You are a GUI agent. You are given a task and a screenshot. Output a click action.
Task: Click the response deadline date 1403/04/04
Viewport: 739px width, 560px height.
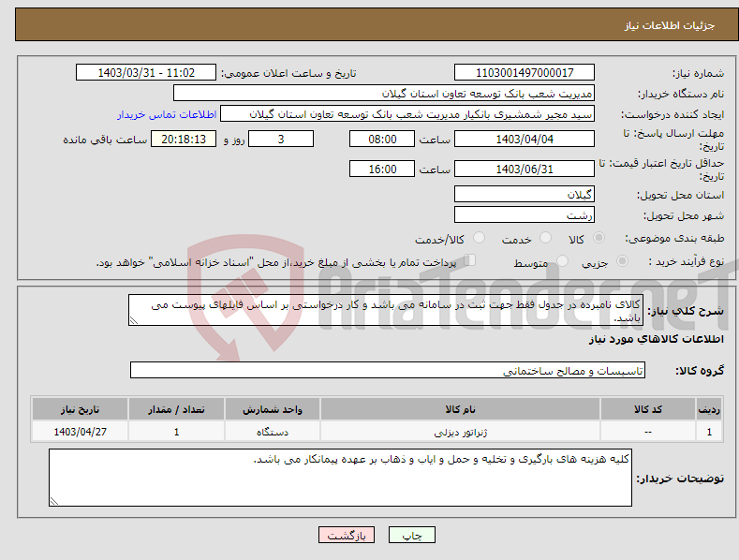525,139
